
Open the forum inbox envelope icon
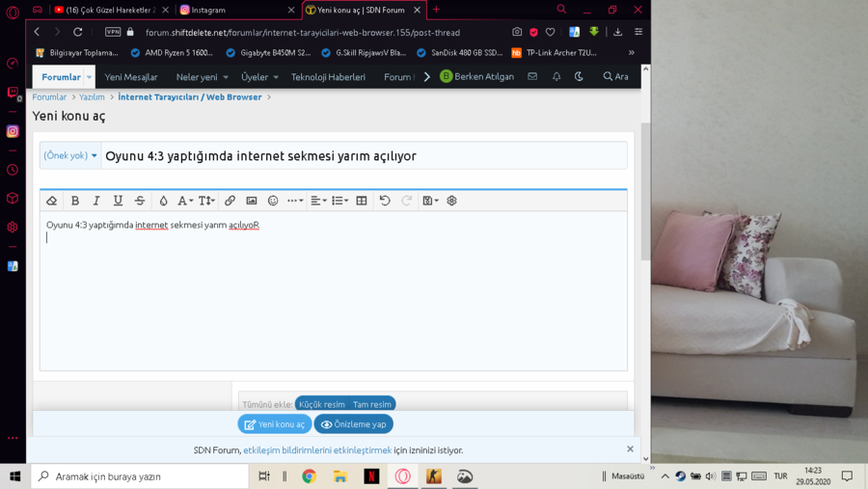point(532,76)
